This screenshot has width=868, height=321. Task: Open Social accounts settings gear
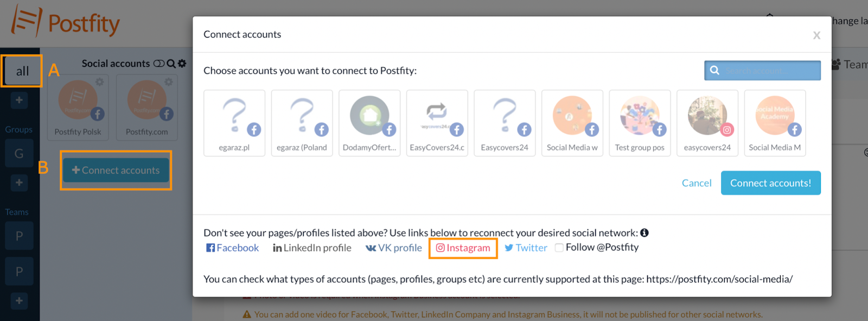182,64
